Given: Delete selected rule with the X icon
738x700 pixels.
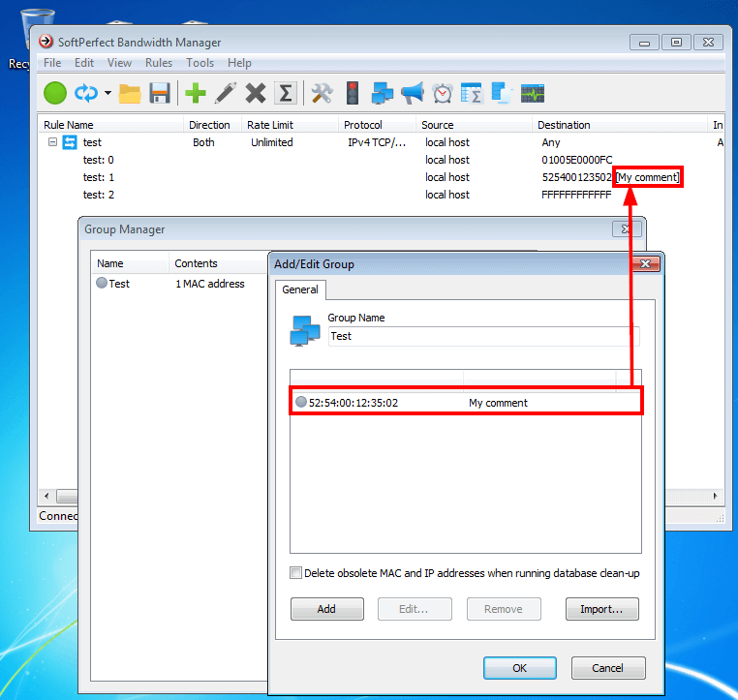Looking at the screenshot, I should [x=256, y=93].
